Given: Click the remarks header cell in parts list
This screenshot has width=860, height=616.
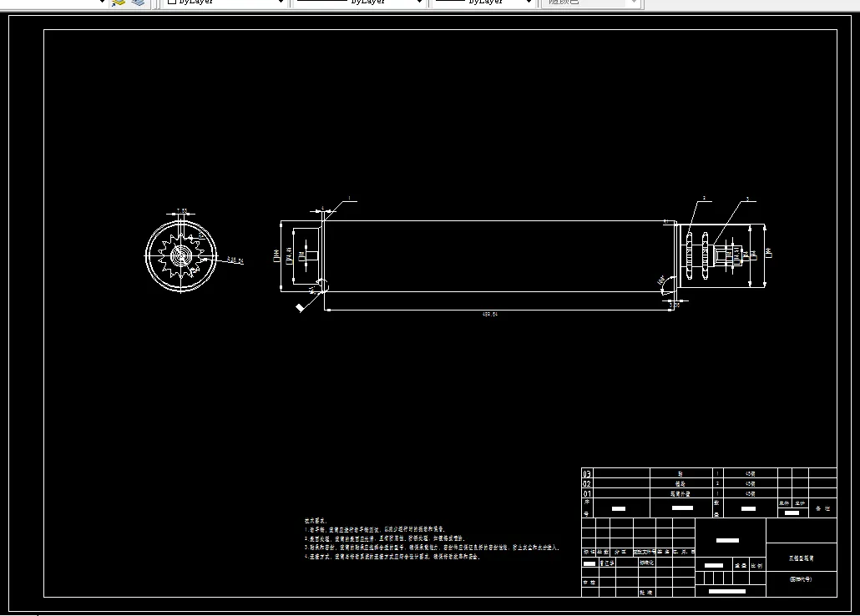Looking at the screenshot, I should (x=822, y=508).
